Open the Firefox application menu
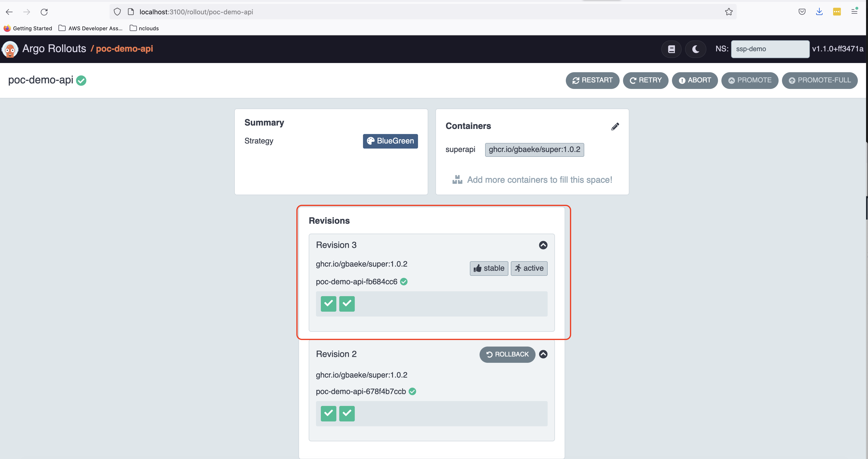This screenshot has width=868, height=459. click(854, 12)
